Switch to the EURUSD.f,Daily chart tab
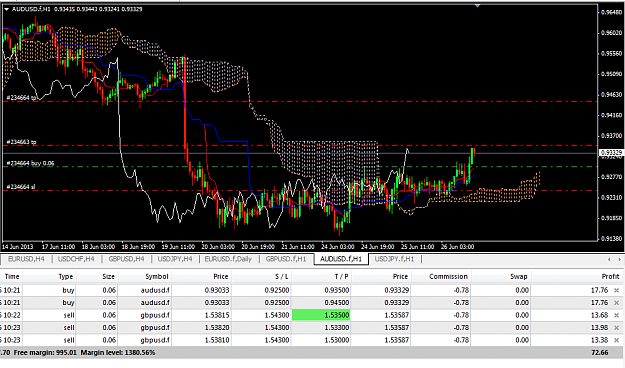Viewport: 625px width, 368px height. pyautogui.click(x=228, y=259)
